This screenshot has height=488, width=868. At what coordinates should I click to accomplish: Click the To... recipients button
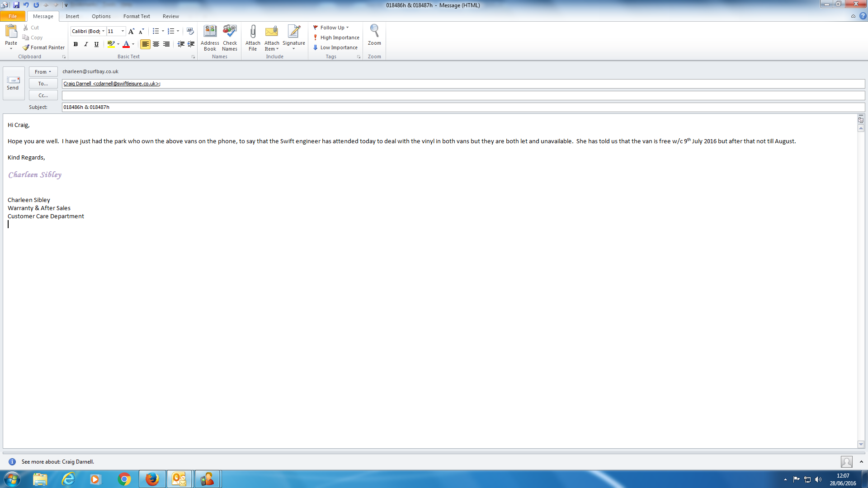[43, 84]
